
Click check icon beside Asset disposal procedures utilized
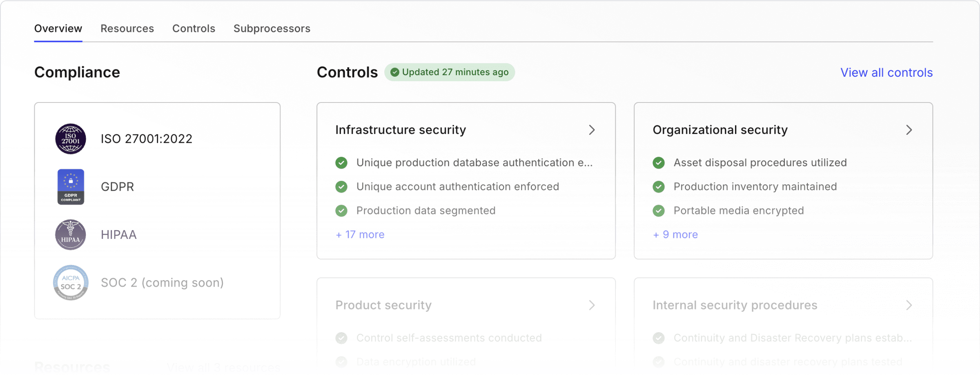658,163
